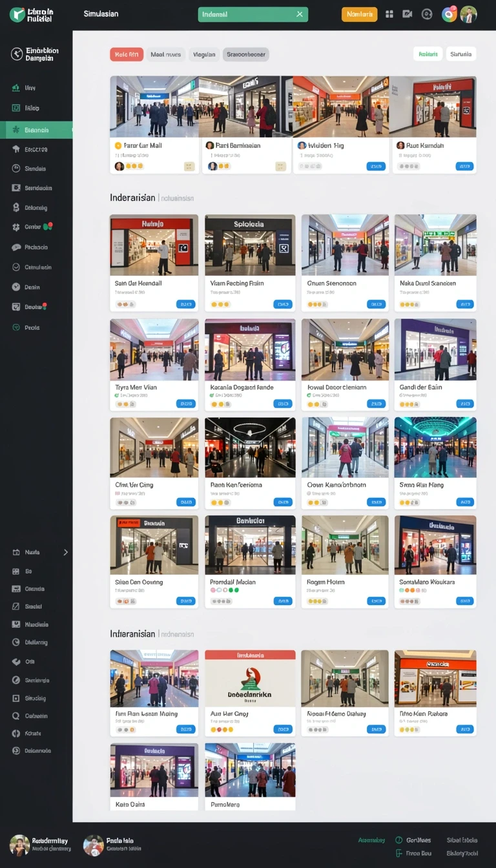The height and width of the screenshot is (868, 496).
Task: Click the blue button on Gandi der Baiin card
Action: click(465, 404)
